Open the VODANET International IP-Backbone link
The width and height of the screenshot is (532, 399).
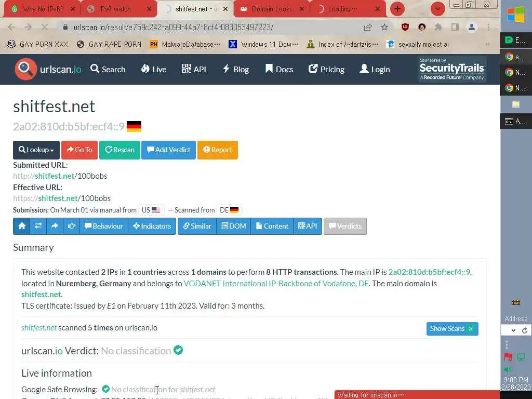click(x=276, y=283)
